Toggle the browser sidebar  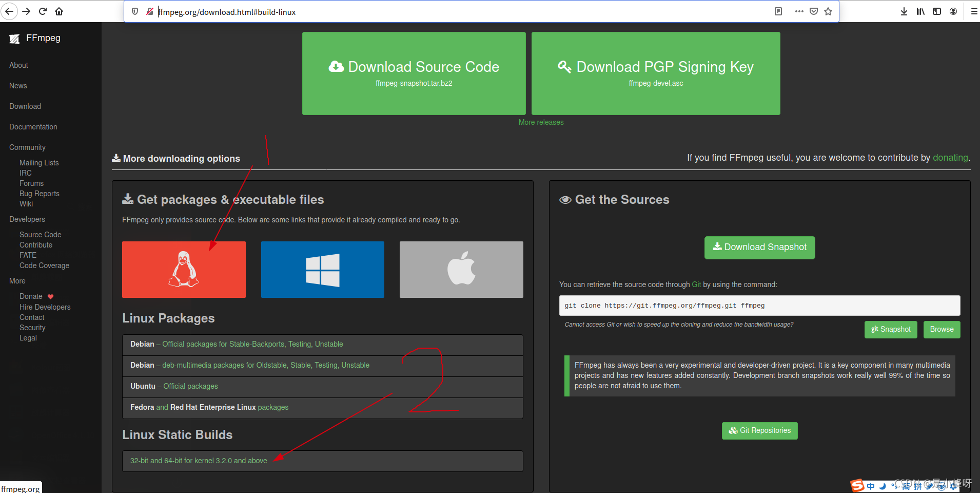point(937,11)
